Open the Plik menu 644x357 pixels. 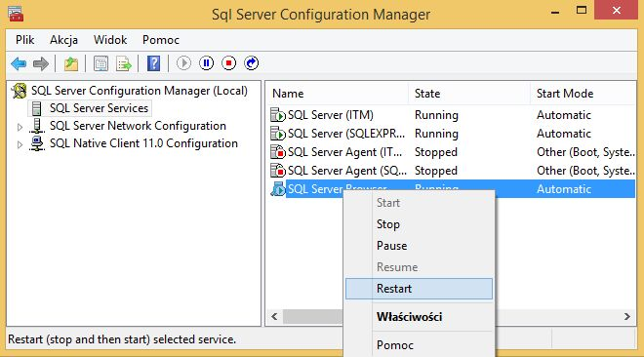click(25, 40)
